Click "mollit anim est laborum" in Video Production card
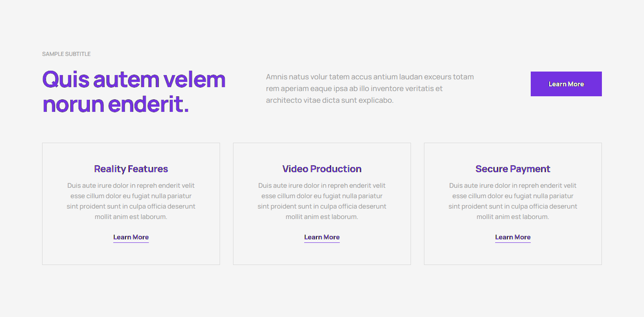Viewport: 644px width, 317px height. click(x=322, y=217)
